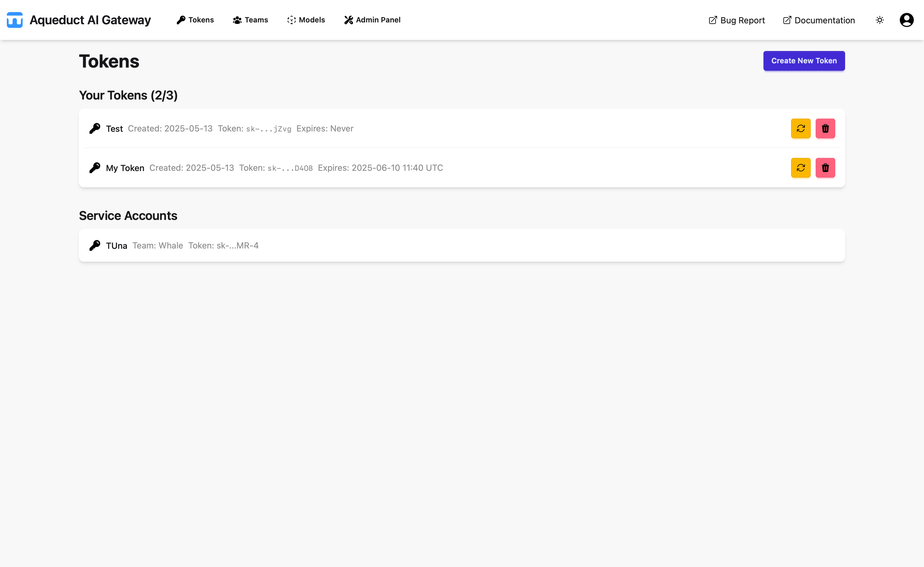Click the Your Tokens (2/3) heading
This screenshot has width=924, height=567.
point(128,95)
